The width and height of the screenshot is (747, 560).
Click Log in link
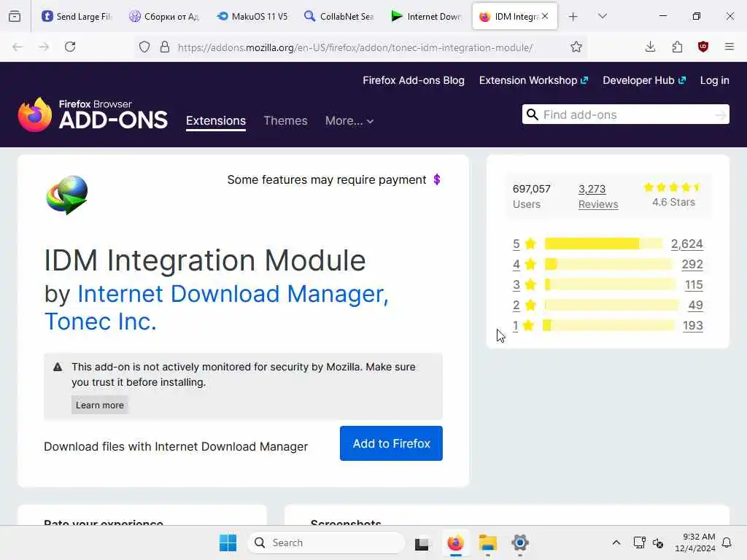tap(715, 80)
